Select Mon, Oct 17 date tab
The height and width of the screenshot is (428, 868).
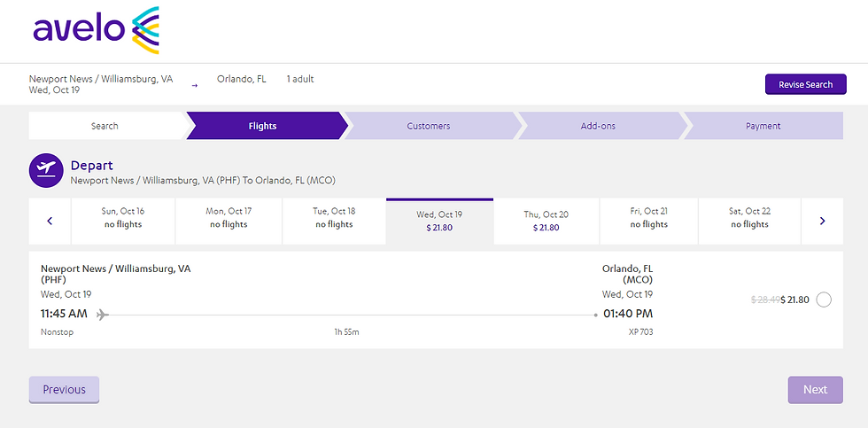[229, 221]
